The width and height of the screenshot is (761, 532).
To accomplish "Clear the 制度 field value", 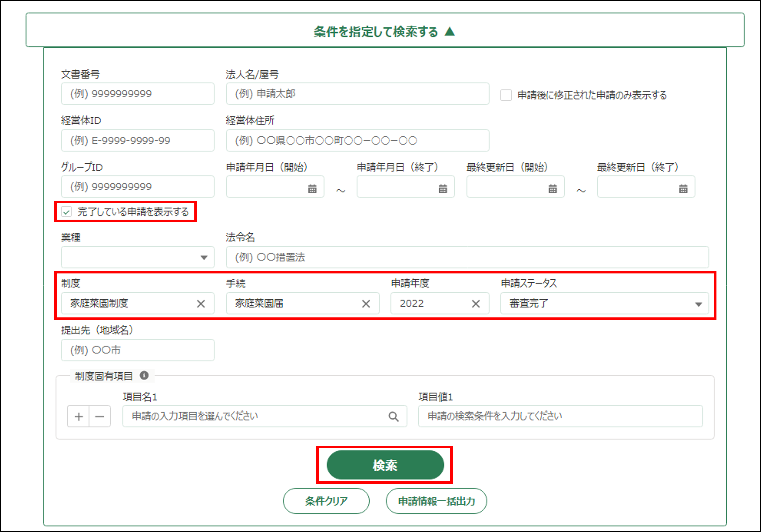I will 201,303.
